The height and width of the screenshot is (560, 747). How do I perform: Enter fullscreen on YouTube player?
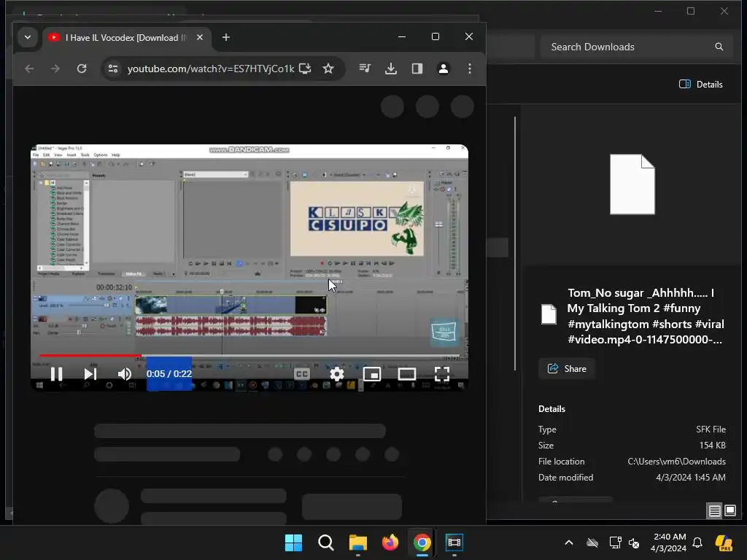(x=442, y=374)
